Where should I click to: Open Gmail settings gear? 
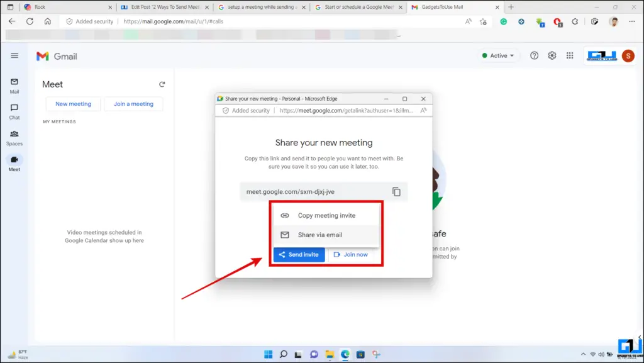552,55
